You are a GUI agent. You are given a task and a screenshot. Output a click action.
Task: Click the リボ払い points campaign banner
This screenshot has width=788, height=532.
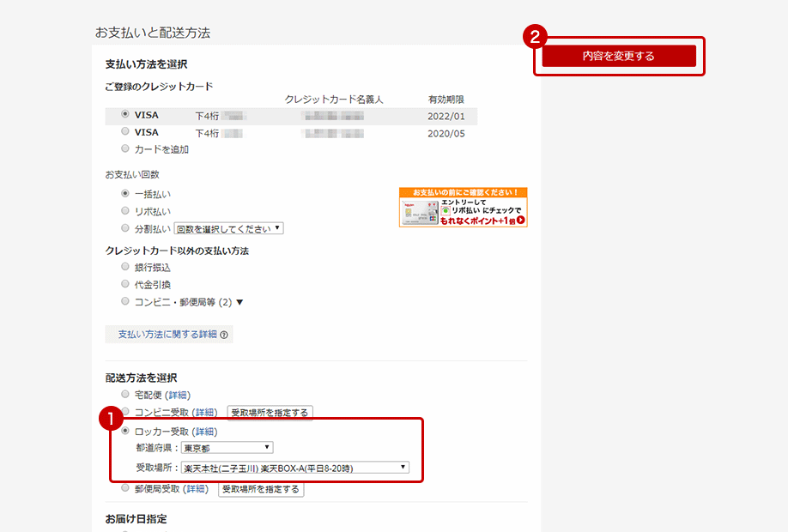463,207
